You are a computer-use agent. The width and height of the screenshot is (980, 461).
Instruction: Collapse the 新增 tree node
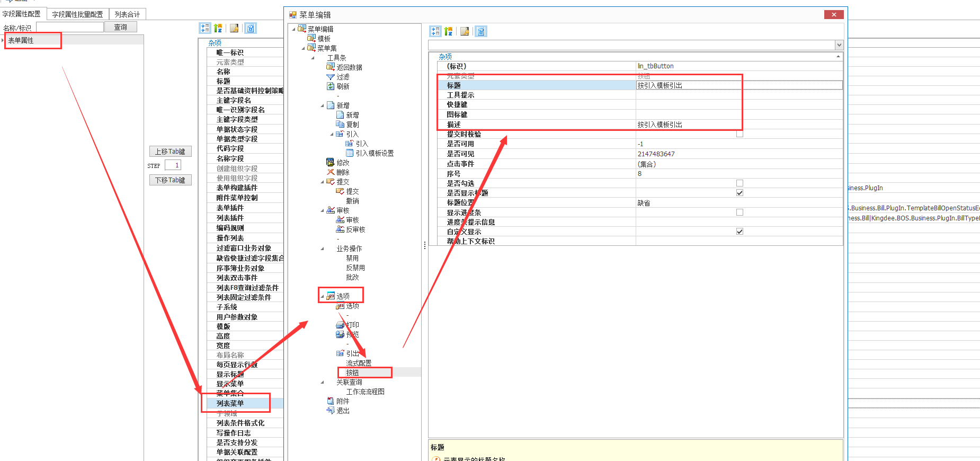pyautogui.click(x=322, y=105)
